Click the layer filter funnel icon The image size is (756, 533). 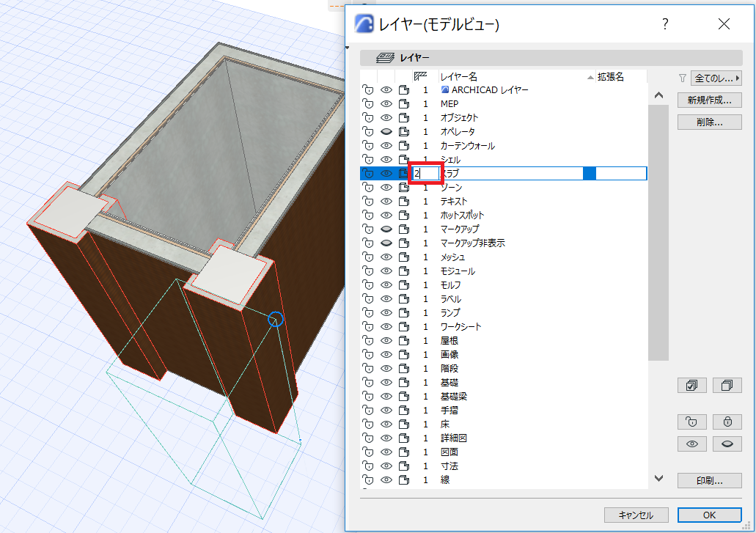pos(682,78)
